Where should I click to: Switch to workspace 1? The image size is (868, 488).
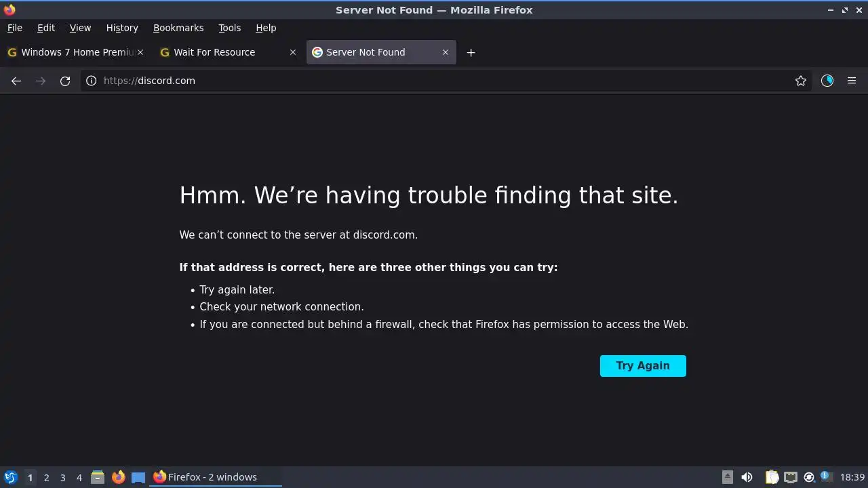tap(30, 478)
